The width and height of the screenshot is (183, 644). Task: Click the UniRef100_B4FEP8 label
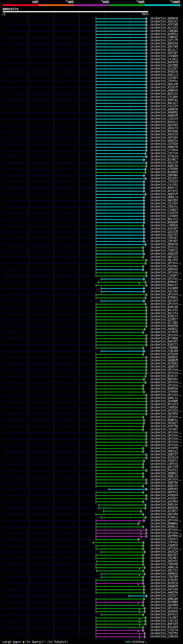click(x=164, y=62)
